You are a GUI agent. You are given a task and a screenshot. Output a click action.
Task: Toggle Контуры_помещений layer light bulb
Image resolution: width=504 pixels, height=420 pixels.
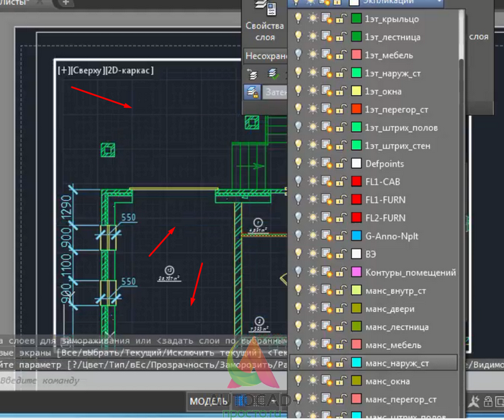tap(298, 272)
